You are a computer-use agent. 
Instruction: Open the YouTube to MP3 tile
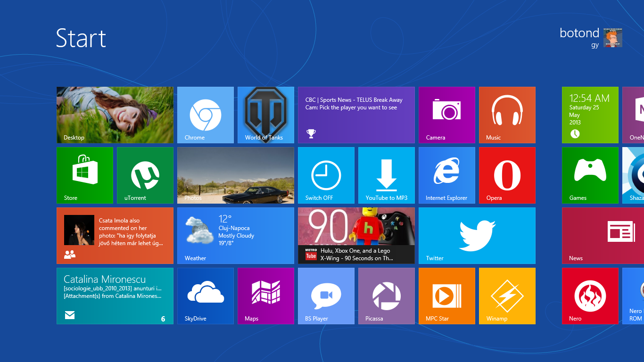pyautogui.click(x=387, y=175)
